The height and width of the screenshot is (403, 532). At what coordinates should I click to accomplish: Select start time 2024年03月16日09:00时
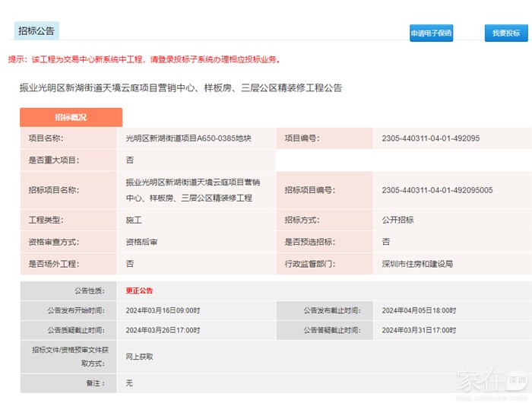point(163,310)
